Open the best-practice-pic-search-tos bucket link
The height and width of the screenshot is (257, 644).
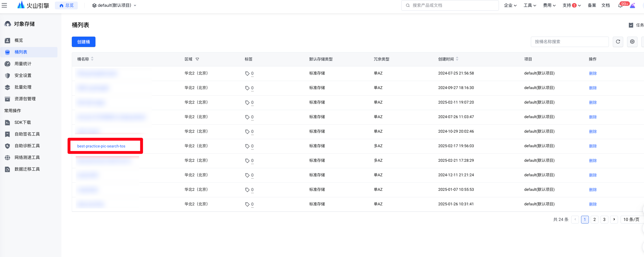[101, 146]
